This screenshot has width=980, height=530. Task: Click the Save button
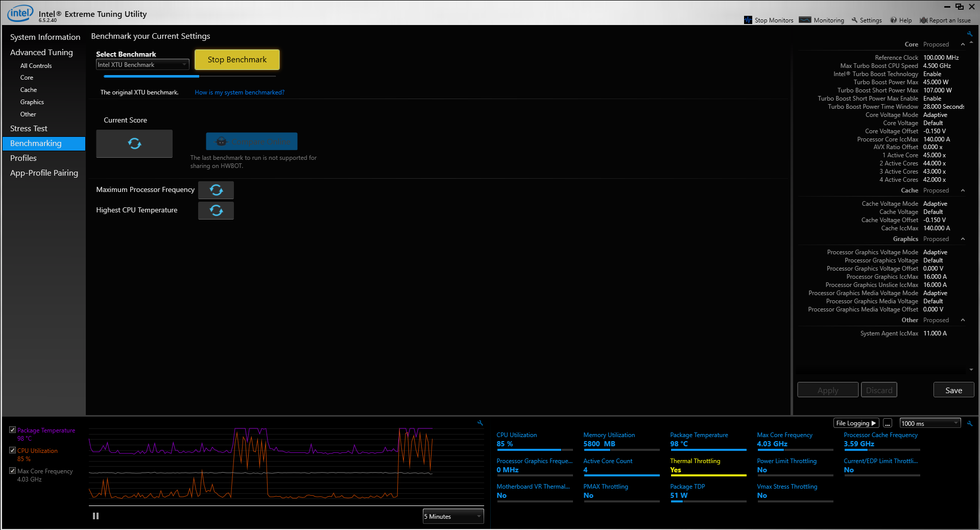point(953,390)
